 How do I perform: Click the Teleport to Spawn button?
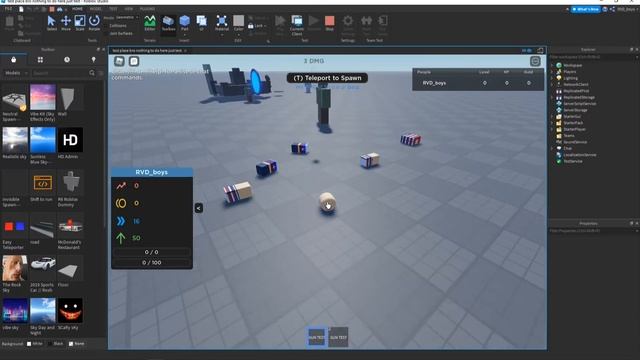(x=327, y=78)
